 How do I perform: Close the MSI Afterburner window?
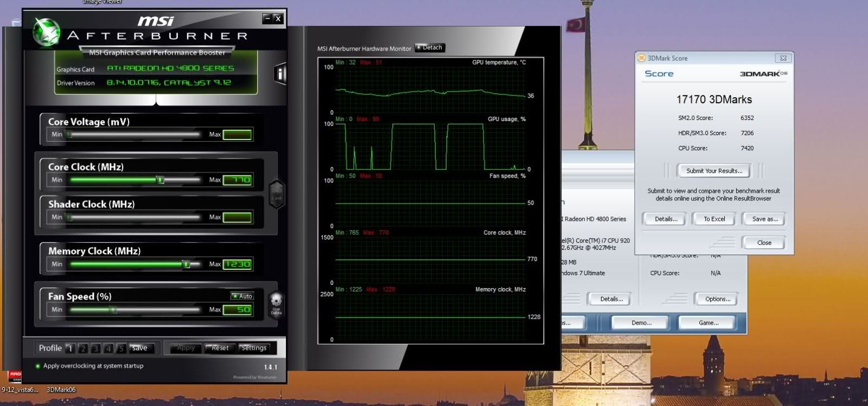pyautogui.click(x=278, y=18)
